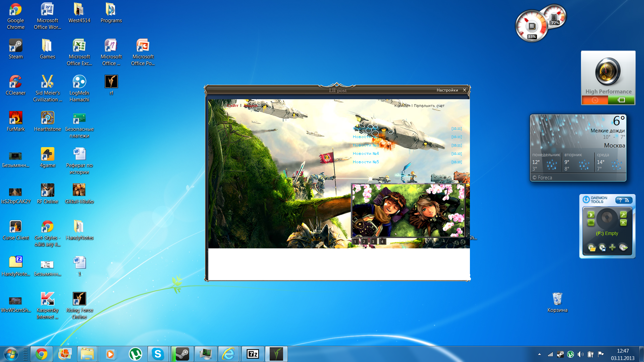The image size is (644, 362).
Task: Click the Настройки settings button
Action: click(447, 90)
